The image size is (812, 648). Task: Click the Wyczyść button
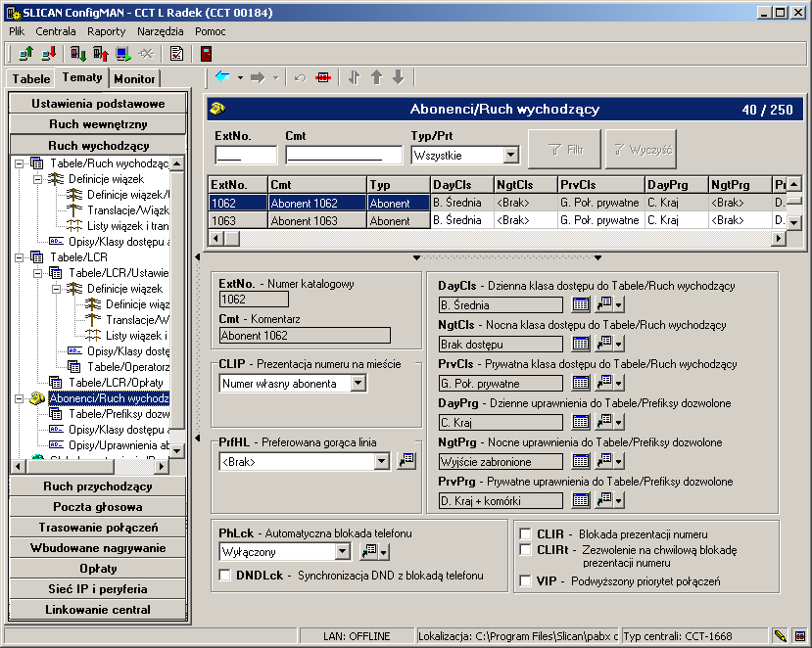642,149
